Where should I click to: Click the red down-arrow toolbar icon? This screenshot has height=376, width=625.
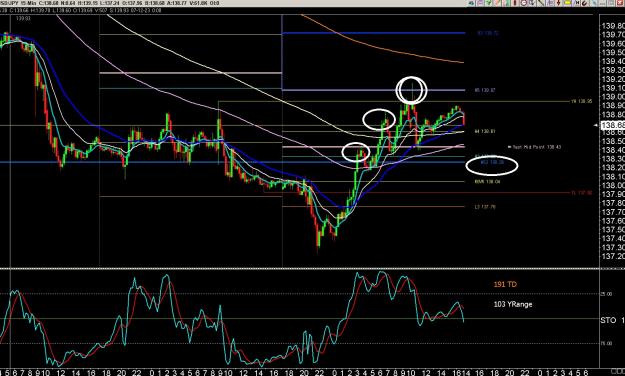[x=558, y=3]
